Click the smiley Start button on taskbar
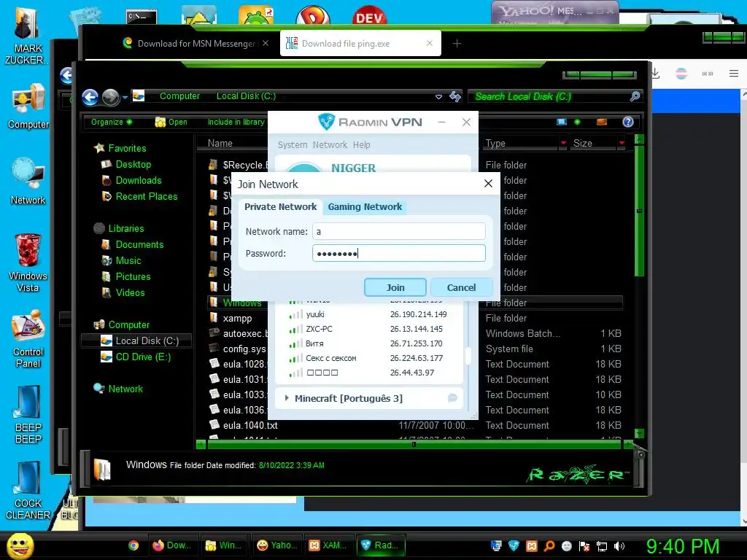Screen dimensions: 747x560 (x=20, y=545)
